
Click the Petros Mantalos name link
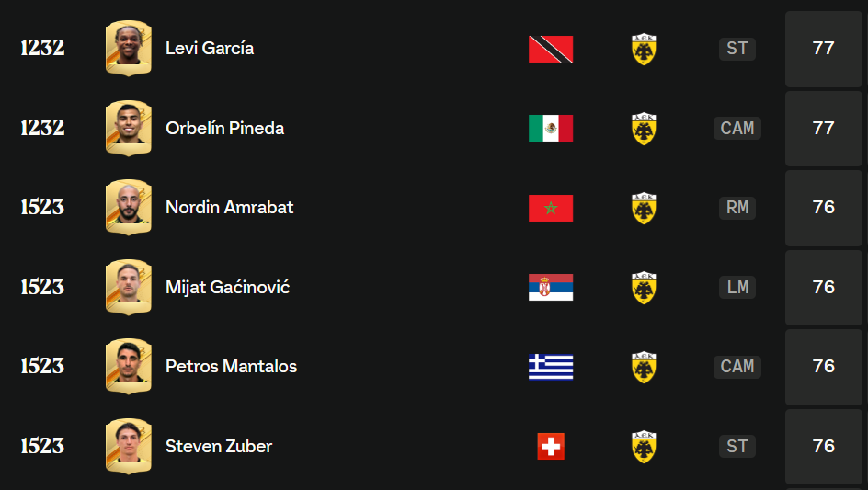tap(231, 367)
